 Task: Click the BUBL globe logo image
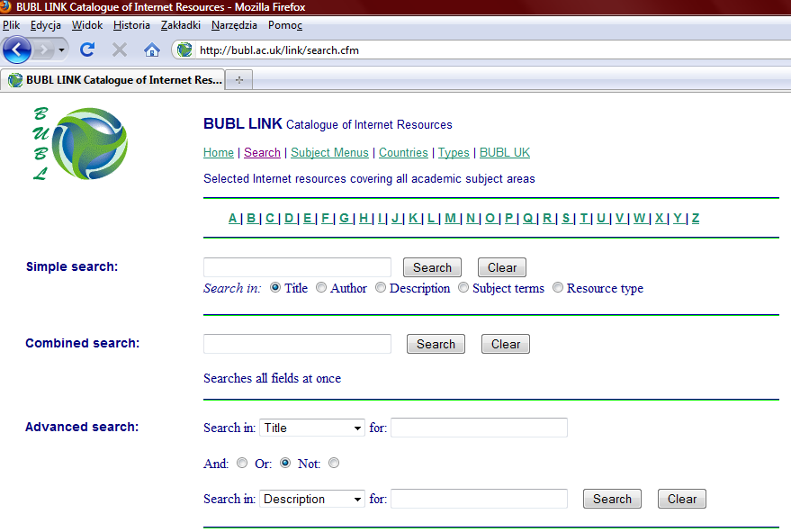[90, 143]
